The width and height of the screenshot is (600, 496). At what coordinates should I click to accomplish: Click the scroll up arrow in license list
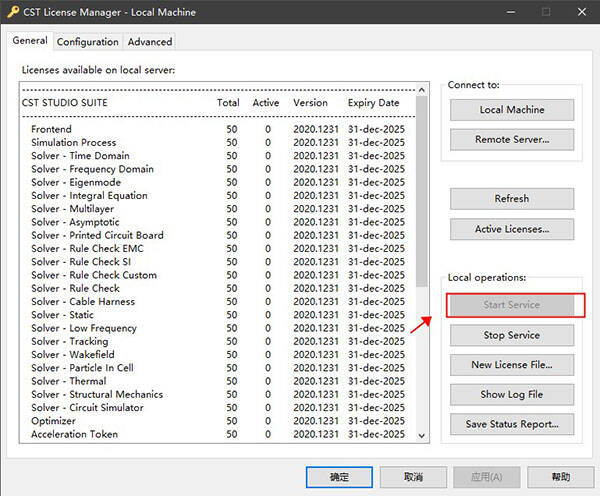point(421,92)
